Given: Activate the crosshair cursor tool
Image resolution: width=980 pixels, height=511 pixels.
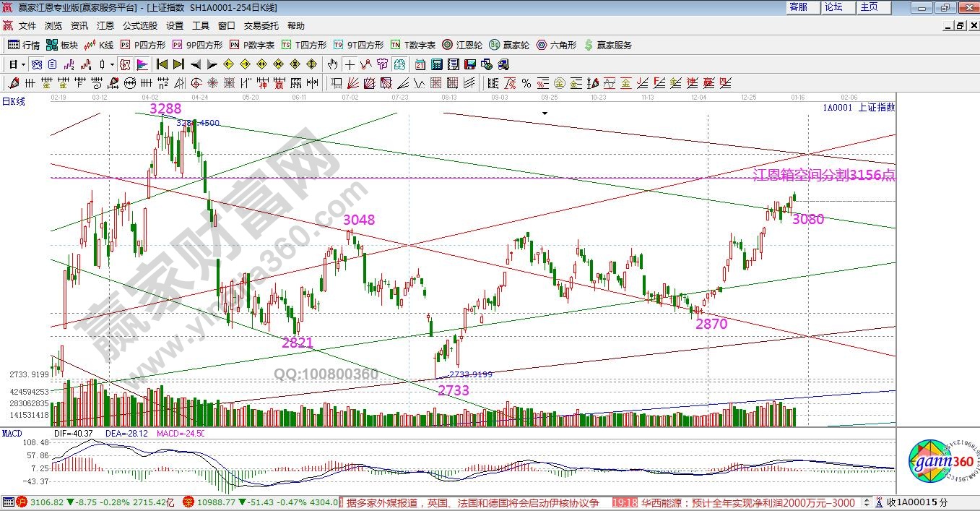Looking at the screenshot, I should click(x=350, y=64).
